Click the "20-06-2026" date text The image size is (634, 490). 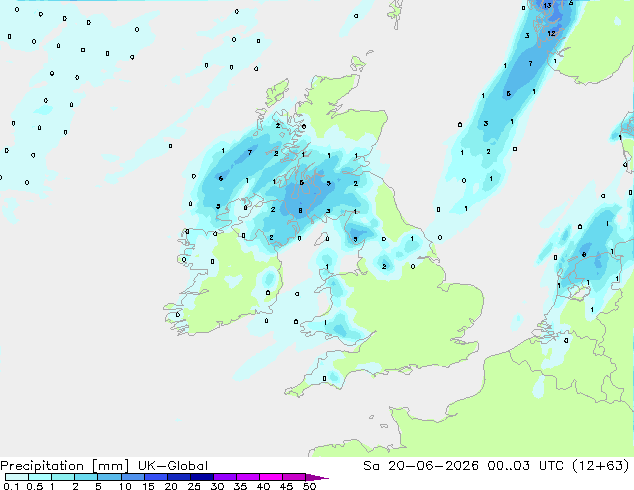pos(433,466)
